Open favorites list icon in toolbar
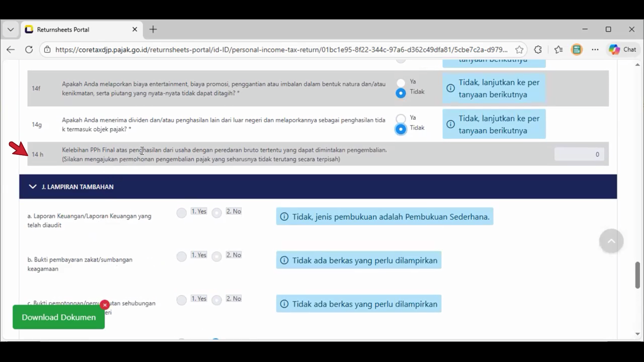The image size is (644, 362). coord(558,49)
